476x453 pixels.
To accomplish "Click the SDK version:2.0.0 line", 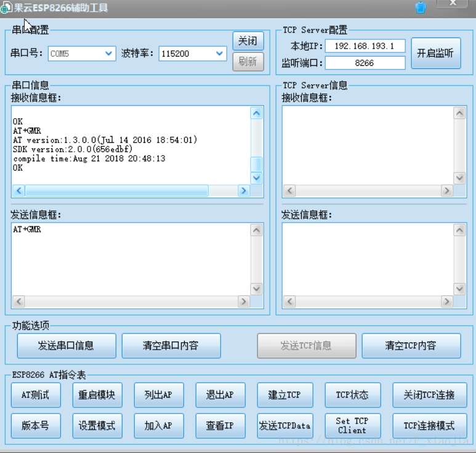I will (x=73, y=150).
